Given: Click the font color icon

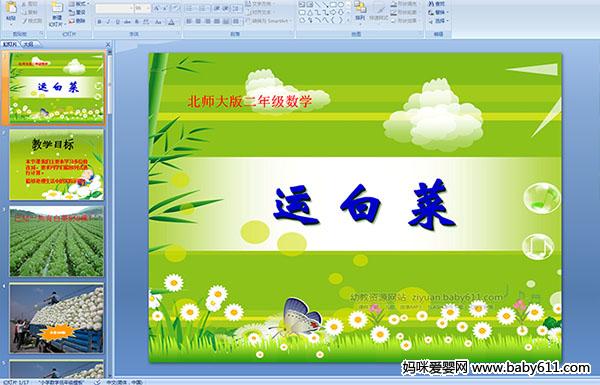Looking at the screenshot, I should click(x=171, y=22).
